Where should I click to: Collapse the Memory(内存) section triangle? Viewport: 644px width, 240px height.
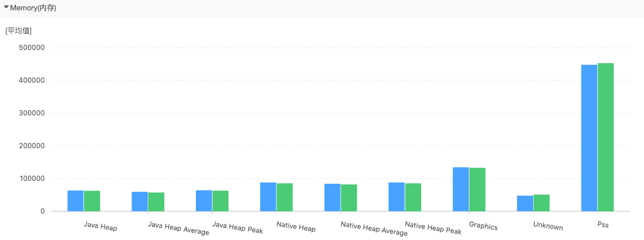tap(6, 8)
